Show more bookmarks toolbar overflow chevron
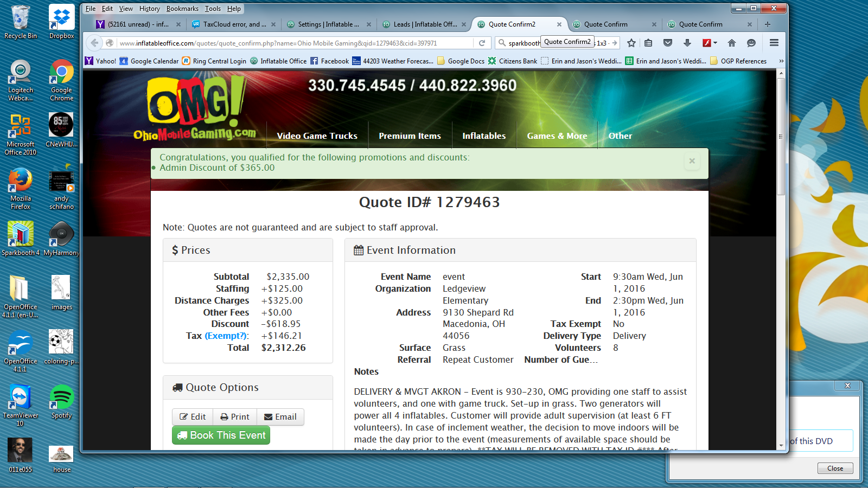868x488 pixels. pos(781,61)
